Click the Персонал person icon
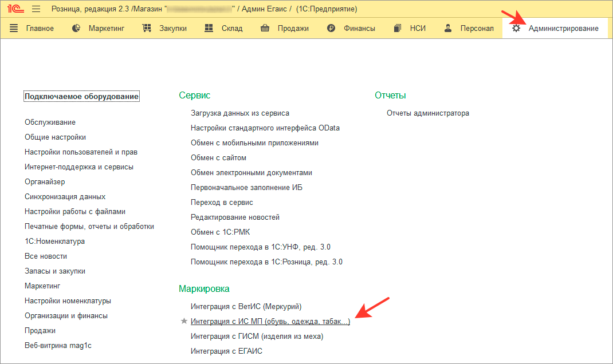 (448, 28)
